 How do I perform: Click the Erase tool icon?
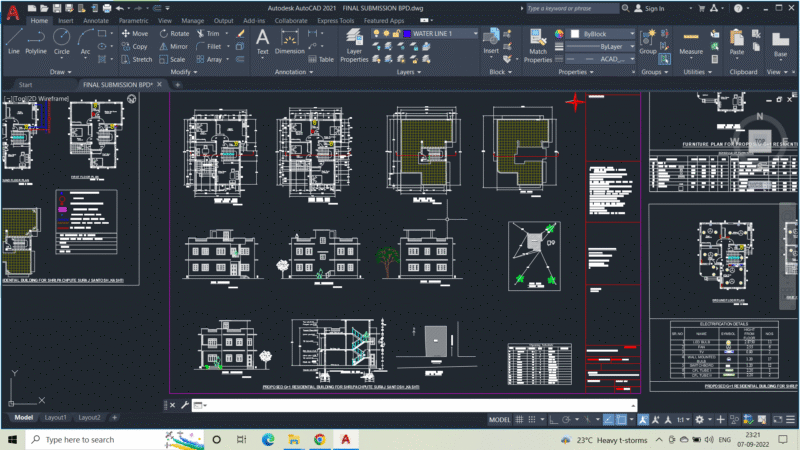240,33
